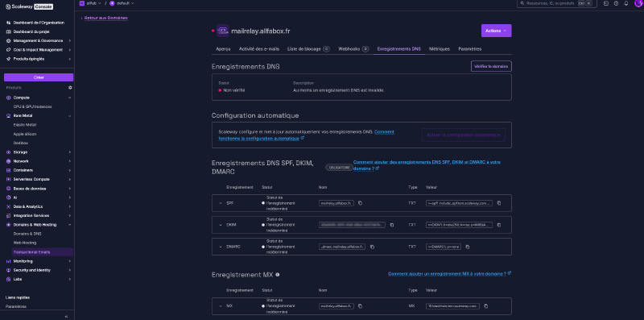
Task: Open the user avatar menu
Action: (638, 3)
